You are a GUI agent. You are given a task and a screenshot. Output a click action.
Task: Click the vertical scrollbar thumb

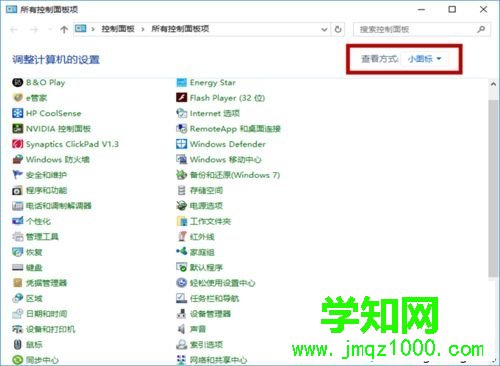coord(493,188)
